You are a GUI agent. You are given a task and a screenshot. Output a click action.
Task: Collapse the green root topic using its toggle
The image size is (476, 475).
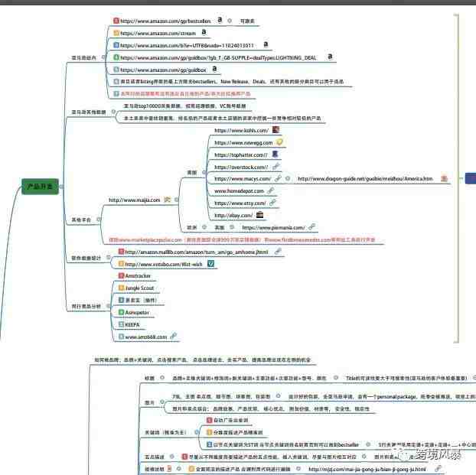click(x=62, y=187)
